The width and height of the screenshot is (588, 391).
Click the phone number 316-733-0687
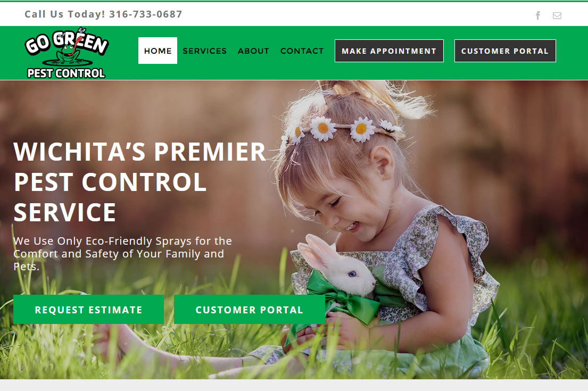point(145,14)
